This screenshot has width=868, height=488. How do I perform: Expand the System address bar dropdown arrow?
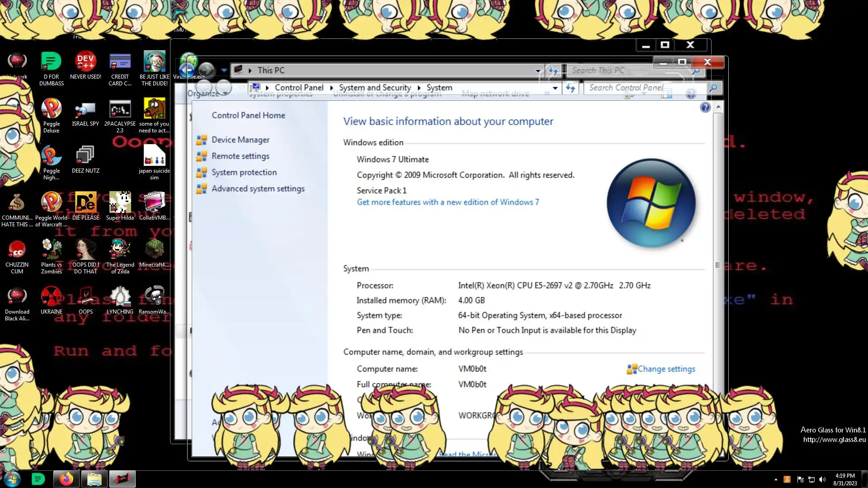[555, 88]
